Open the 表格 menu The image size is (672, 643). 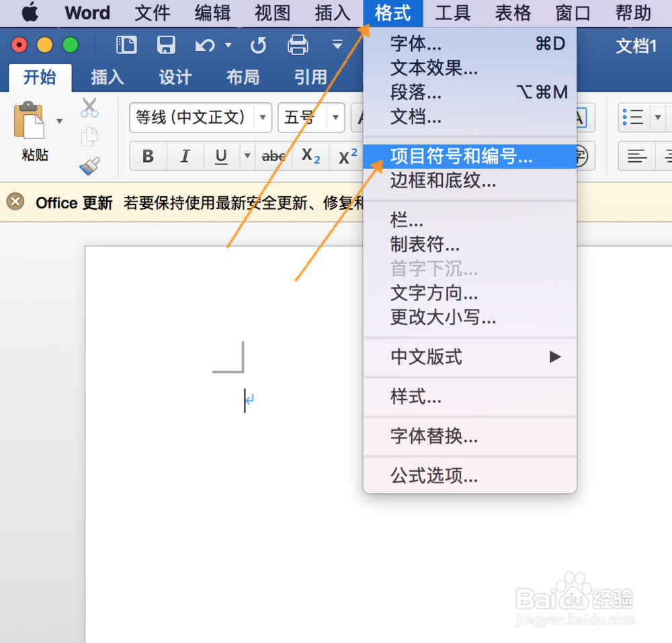(513, 13)
